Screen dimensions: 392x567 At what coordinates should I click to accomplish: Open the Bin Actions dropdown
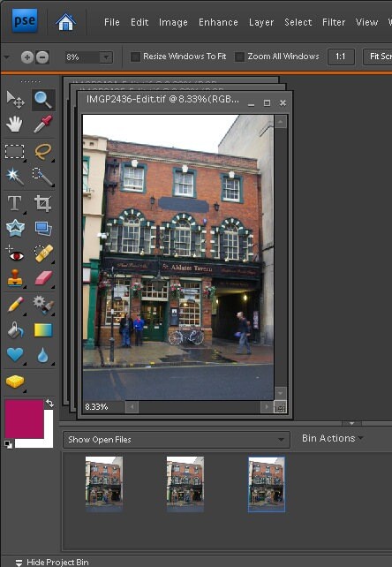pyautogui.click(x=332, y=438)
